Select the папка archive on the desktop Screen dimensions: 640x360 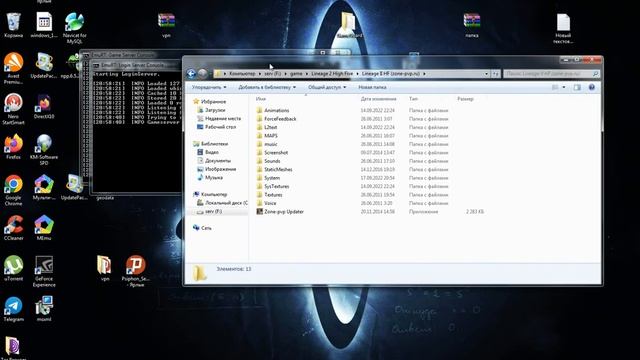(x=471, y=25)
